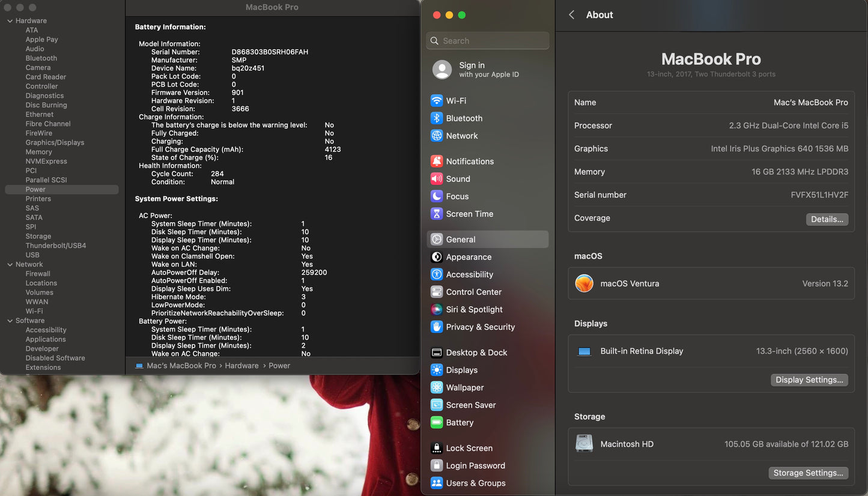Image resolution: width=868 pixels, height=496 pixels.
Task: Click the Storage Settings button
Action: [x=808, y=473]
